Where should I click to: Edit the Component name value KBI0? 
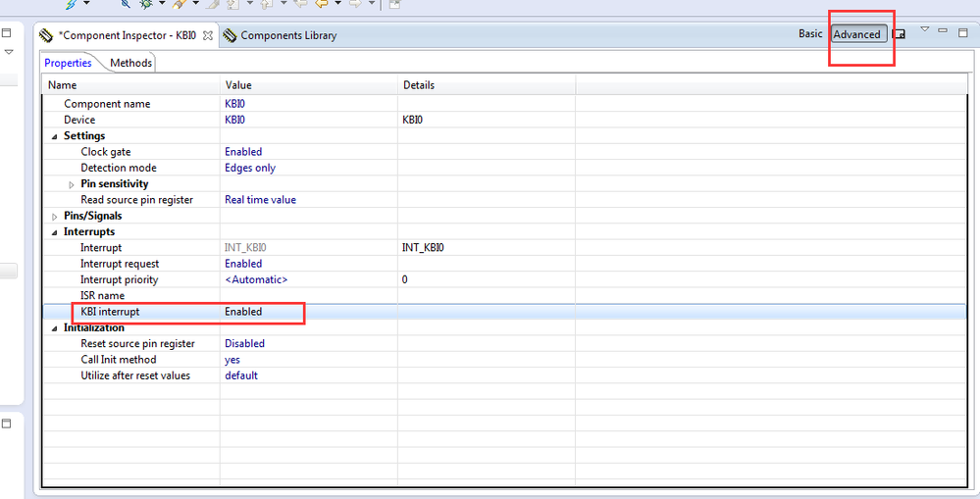[x=235, y=104]
